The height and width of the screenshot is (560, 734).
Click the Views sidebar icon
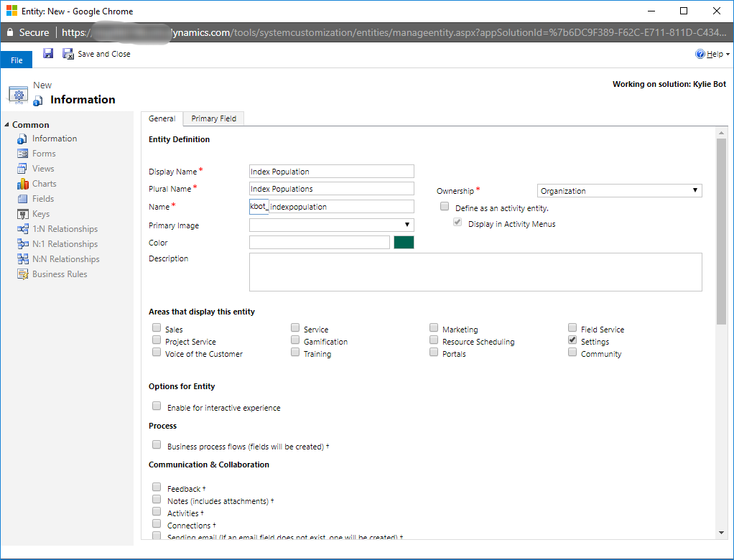tap(22, 169)
